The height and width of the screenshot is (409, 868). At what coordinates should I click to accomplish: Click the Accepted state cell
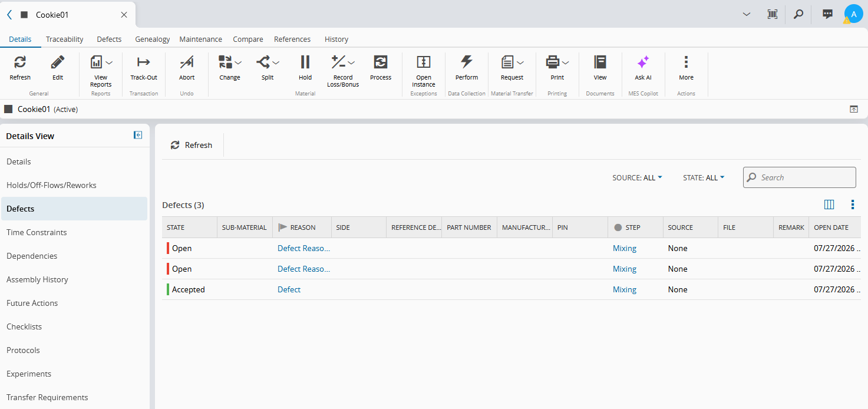click(190, 289)
